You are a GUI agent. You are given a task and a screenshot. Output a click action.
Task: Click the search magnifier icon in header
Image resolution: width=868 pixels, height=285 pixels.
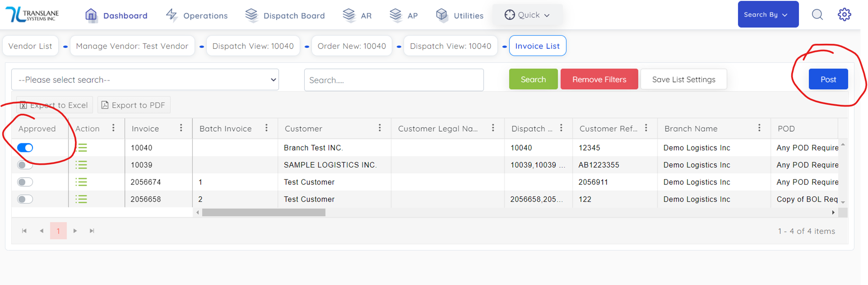click(x=817, y=15)
